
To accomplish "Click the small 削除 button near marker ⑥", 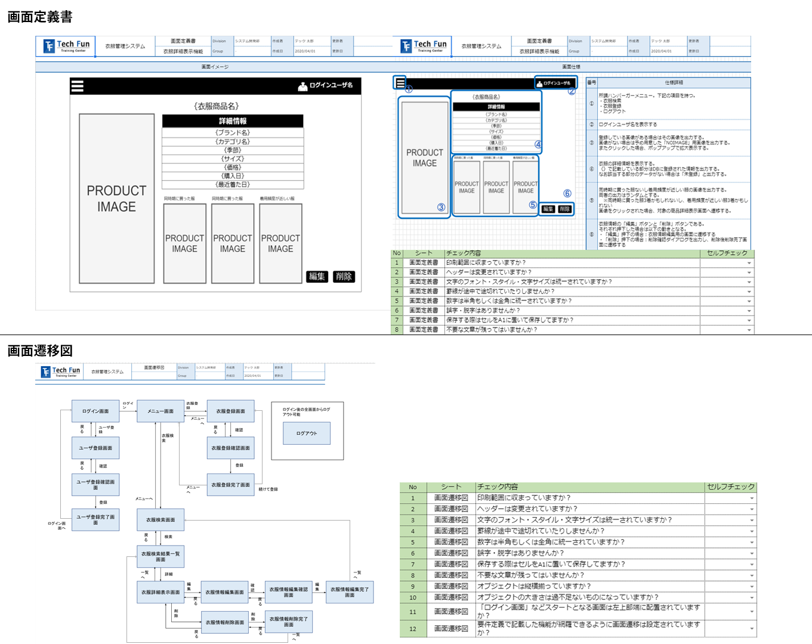I will coord(564,209).
